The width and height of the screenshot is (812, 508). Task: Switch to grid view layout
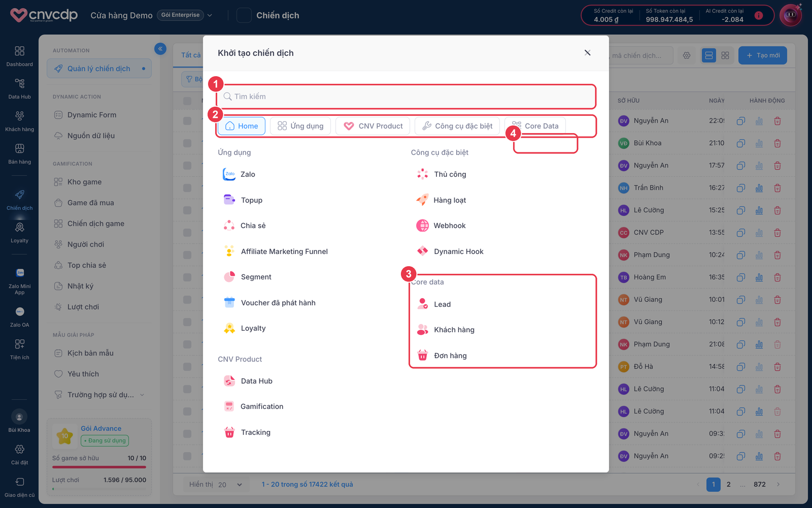tap(725, 55)
